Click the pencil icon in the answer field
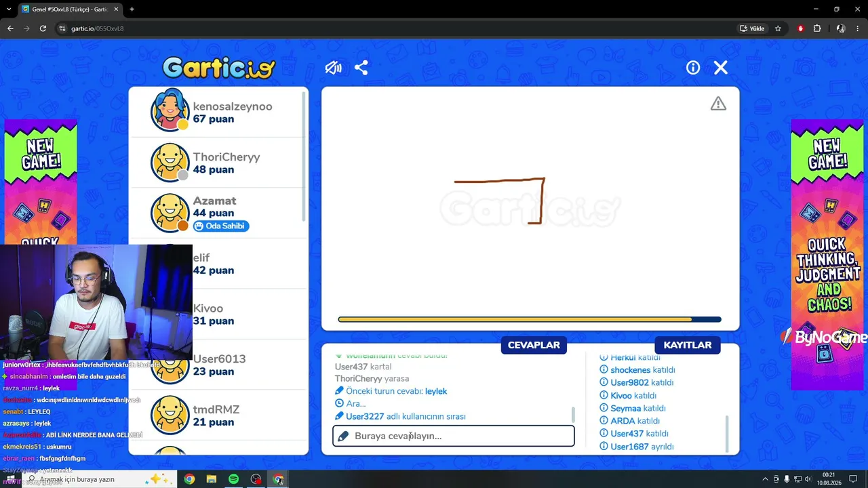The width and height of the screenshot is (868, 488). pyautogui.click(x=343, y=436)
